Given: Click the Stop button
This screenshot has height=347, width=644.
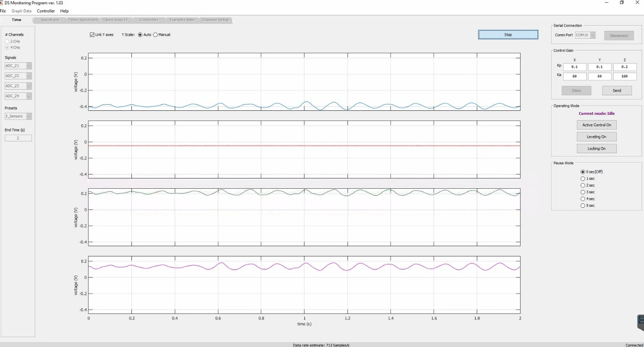Looking at the screenshot, I should coord(508,35).
